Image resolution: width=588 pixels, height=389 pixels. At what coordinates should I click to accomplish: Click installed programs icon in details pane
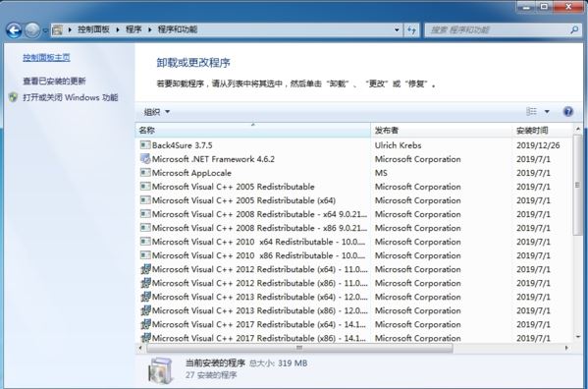[x=161, y=370]
